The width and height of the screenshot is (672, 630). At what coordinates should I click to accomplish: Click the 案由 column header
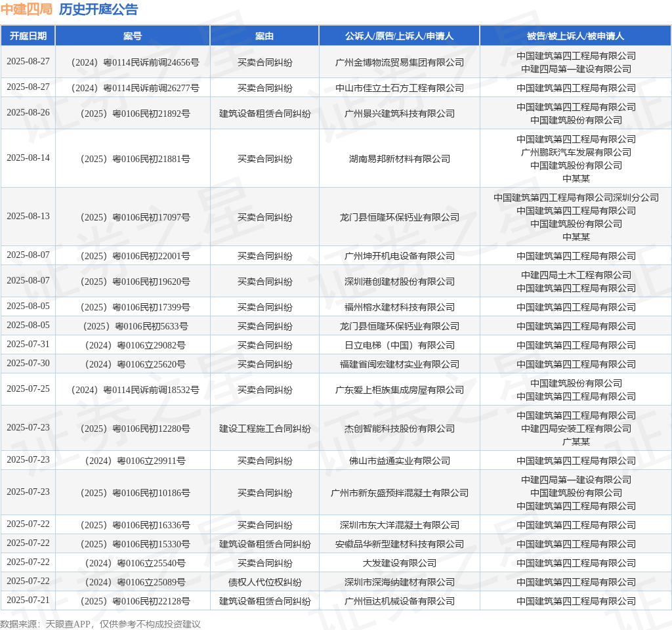[264, 36]
